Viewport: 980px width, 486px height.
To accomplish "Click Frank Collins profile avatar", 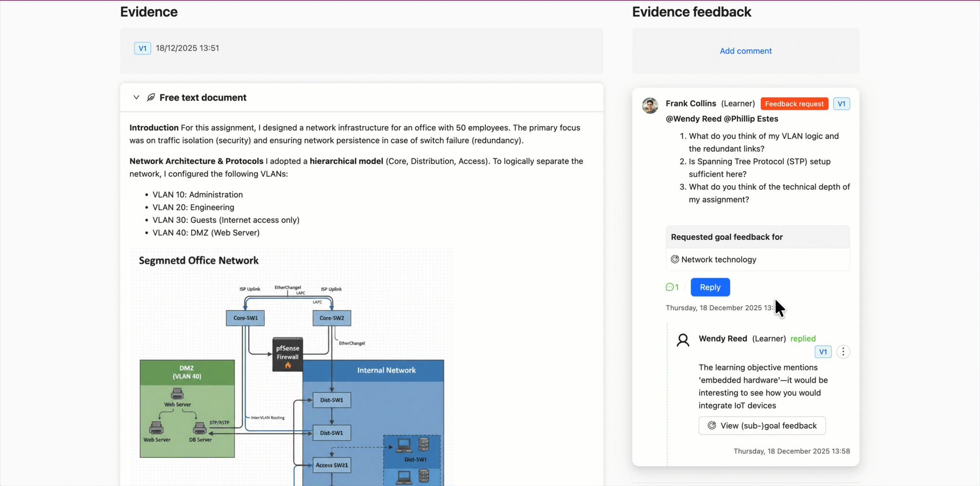I will coord(650,105).
